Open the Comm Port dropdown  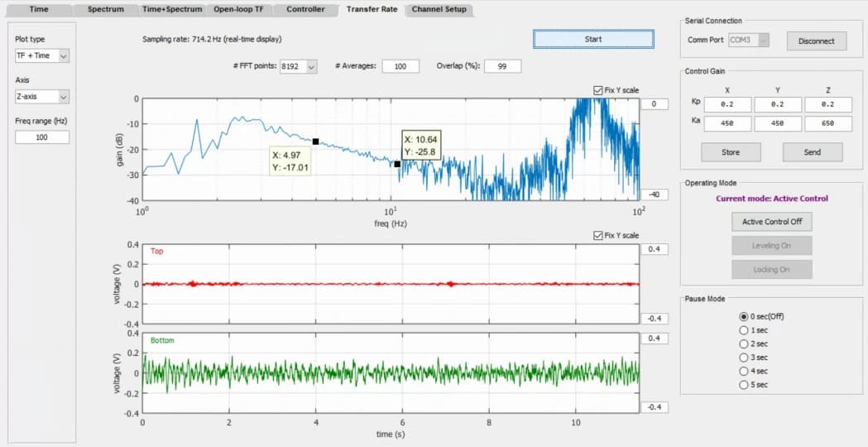pos(749,40)
